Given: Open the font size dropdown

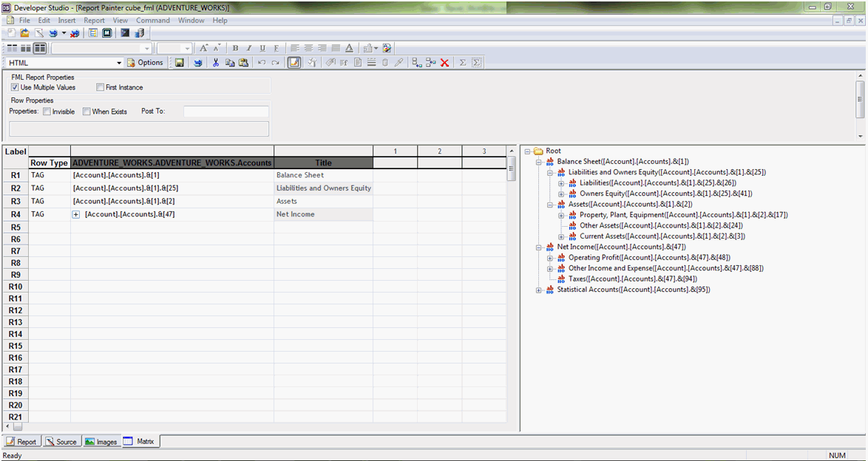Looking at the screenshot, I should coord(187,49).
